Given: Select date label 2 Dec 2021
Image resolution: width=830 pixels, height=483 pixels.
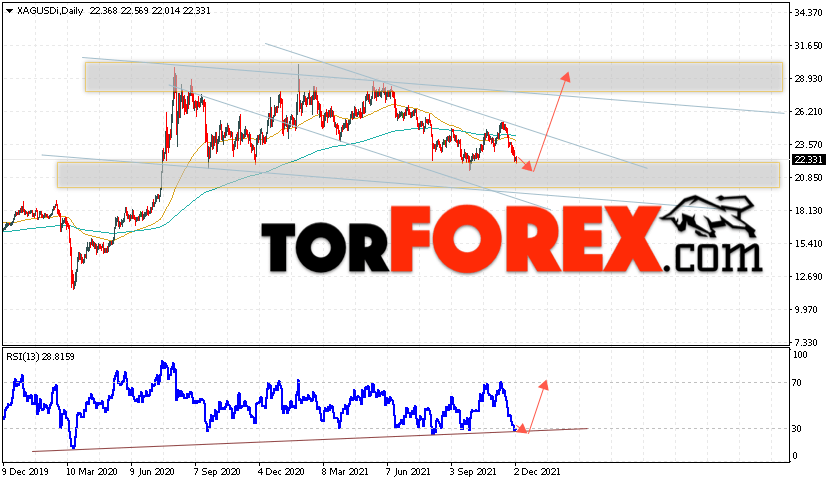Looking at the screenshot, I should (537, 471).
